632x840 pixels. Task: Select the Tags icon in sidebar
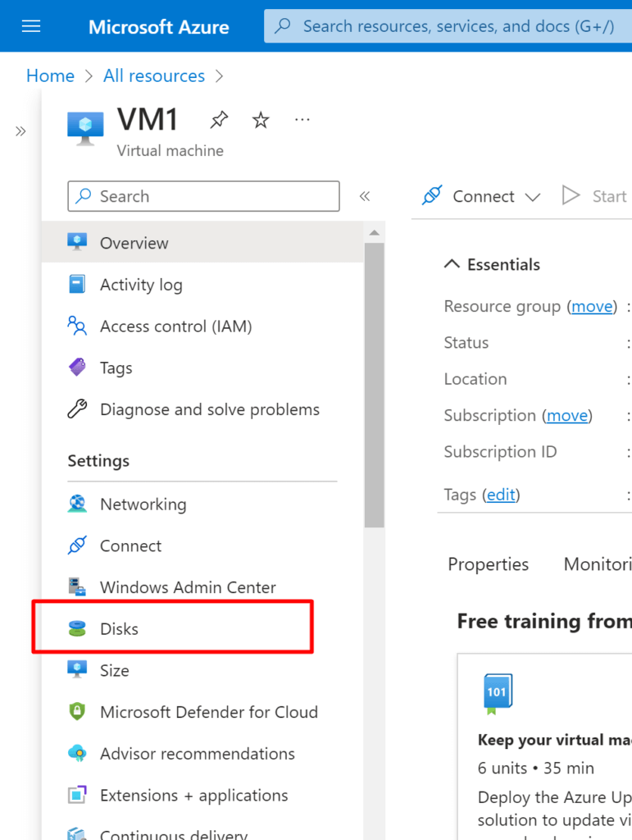[x=77, y=367]
